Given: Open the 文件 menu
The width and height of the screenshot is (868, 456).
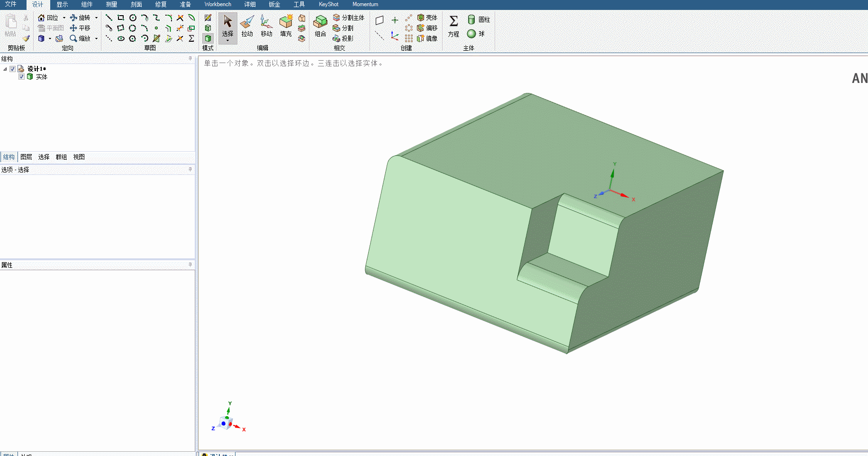Looking at the screenshot, I should pyautogui.click(x=10, y=4).
